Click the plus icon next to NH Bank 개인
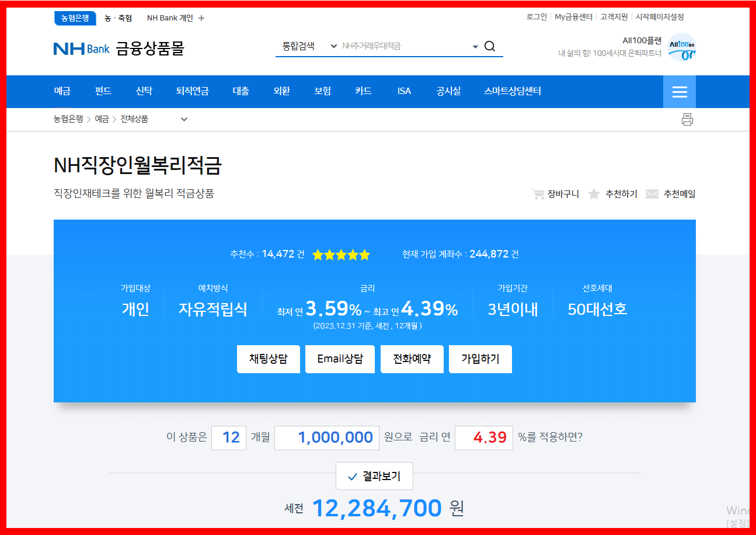 click(201, 18)
